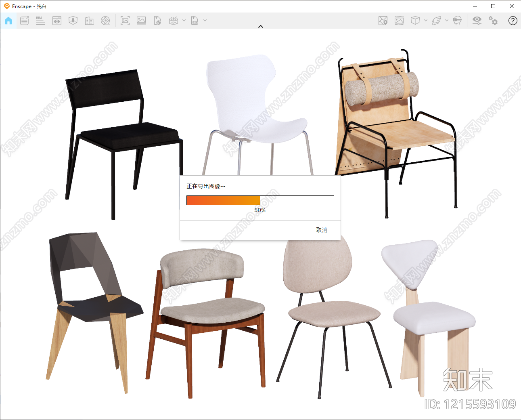Click the VR headset icon
Viewport: 521px width, 420px height.
tap(457, 21)
